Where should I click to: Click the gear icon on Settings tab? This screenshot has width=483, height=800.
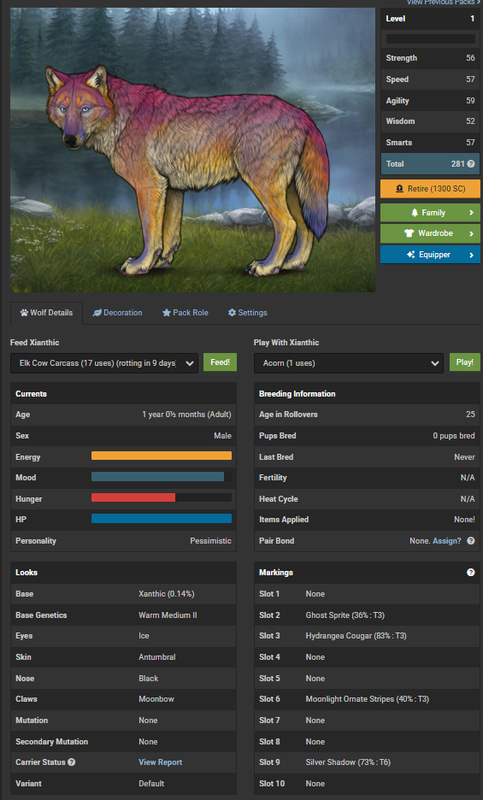click(232, 313)
